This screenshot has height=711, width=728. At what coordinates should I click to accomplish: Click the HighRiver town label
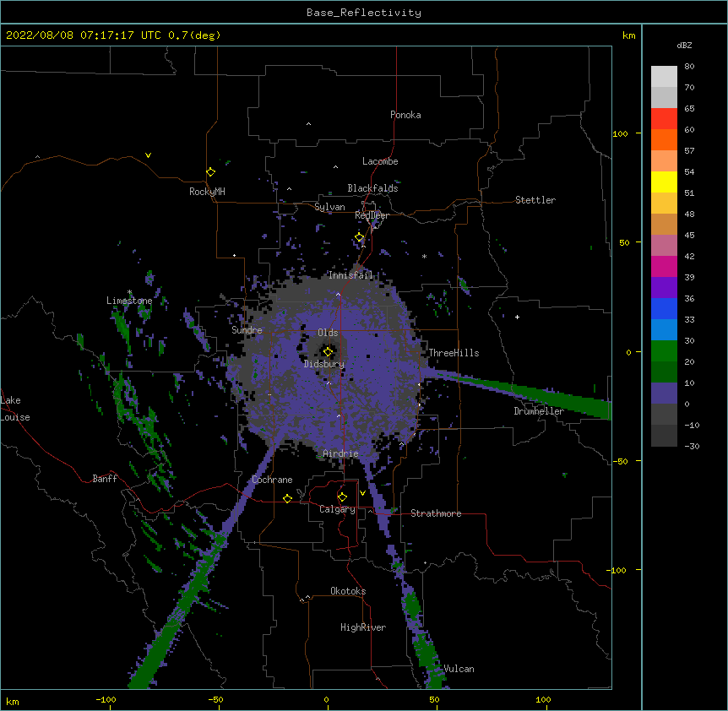click(x=363, y=627)
